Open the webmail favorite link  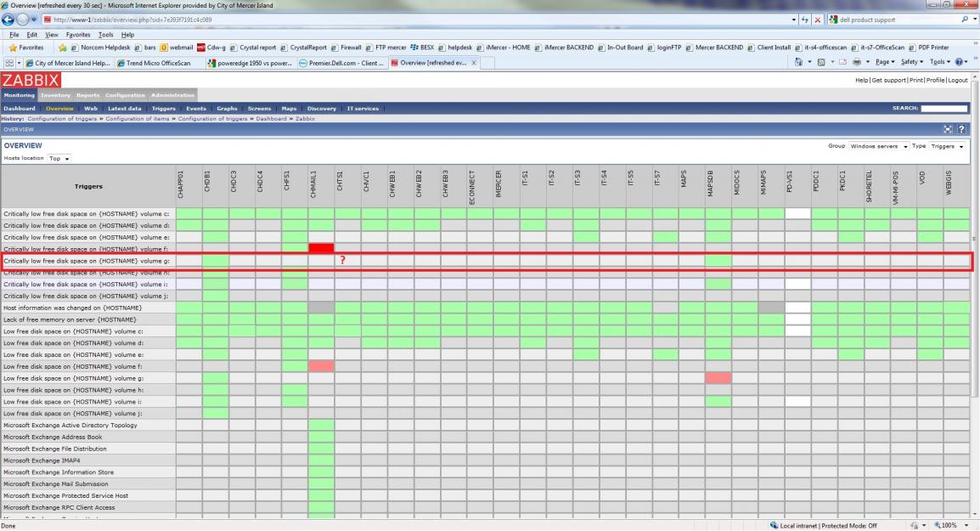[177, 48]
